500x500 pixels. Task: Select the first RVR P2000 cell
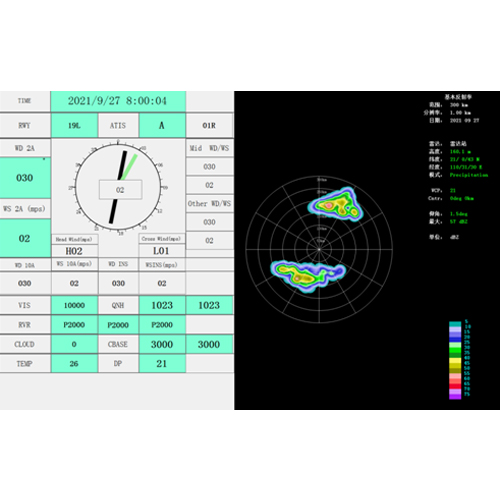tap(74, 325)
